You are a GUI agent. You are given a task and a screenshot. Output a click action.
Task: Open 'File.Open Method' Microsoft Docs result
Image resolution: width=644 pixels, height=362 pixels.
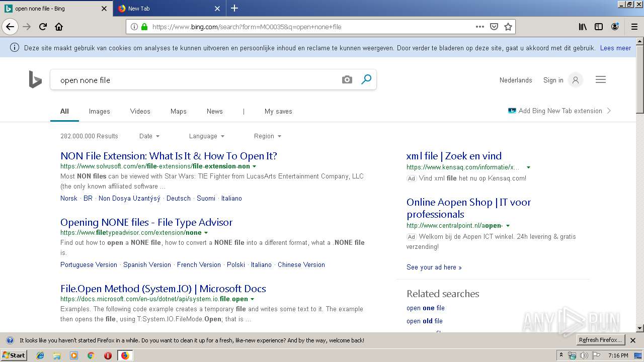(163, 289)
